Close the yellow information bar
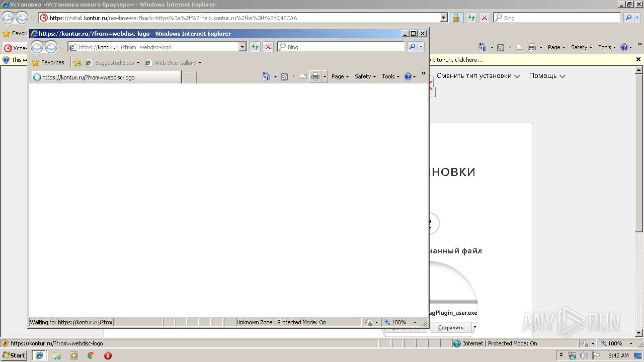This screenshot has height=362, width=644. 638,59
